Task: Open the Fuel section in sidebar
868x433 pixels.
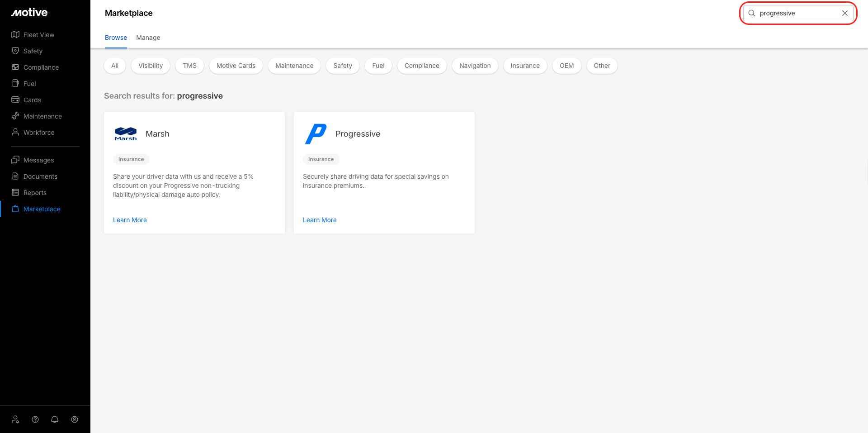Action: click(29, 84)
